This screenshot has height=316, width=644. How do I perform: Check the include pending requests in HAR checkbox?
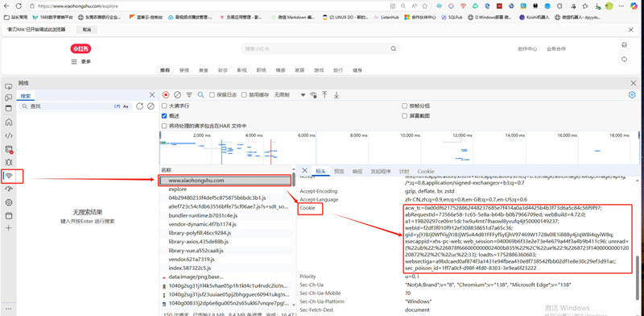click(164, 126)
